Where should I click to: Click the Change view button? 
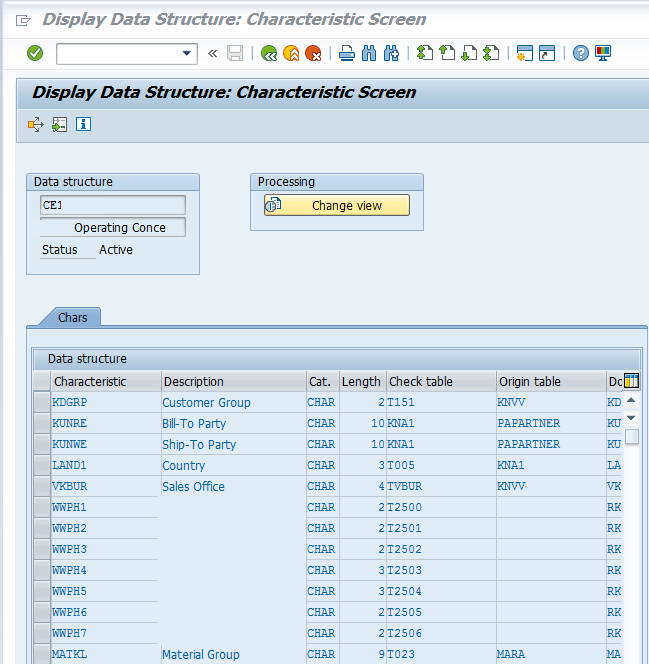(337, 205)
